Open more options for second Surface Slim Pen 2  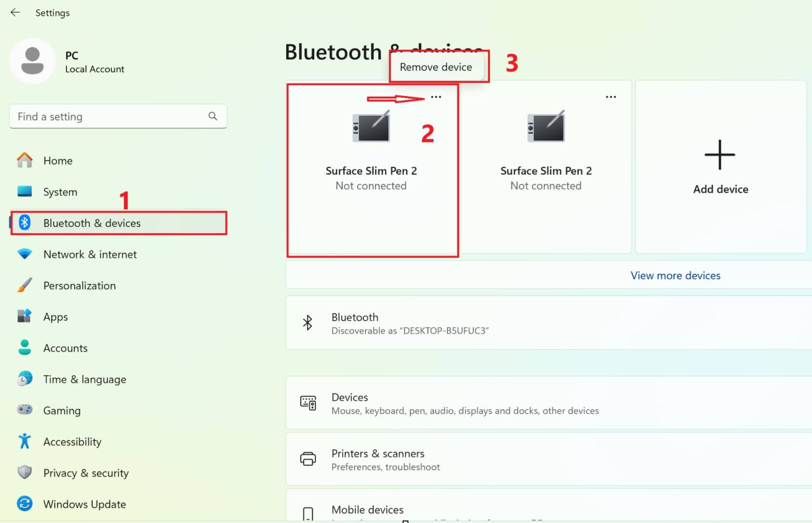point(611,97)
